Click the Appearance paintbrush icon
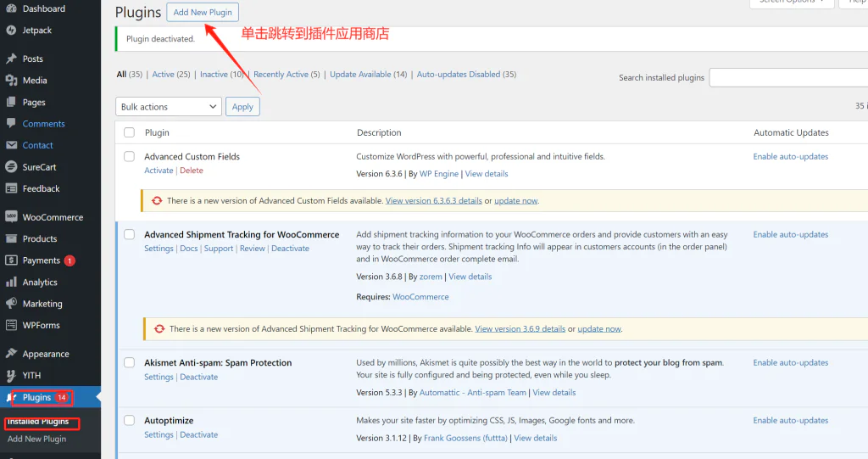This screenshot has width=868, height=459. click(11, 354)
